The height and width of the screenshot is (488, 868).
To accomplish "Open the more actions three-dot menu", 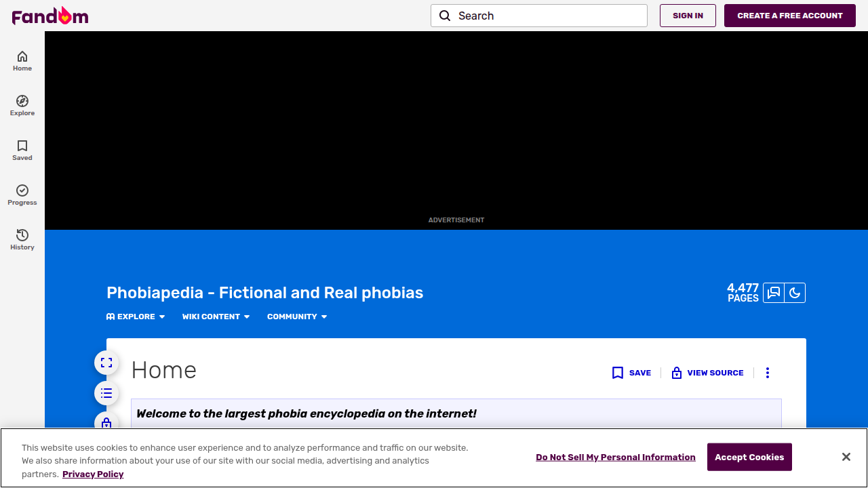I will pyautogui.click(x=768, y=373).
